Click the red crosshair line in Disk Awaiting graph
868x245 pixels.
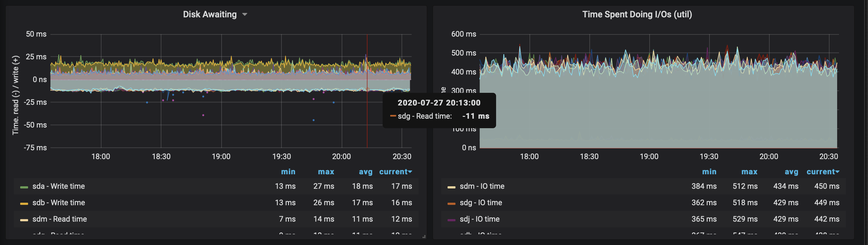(367, 91)
